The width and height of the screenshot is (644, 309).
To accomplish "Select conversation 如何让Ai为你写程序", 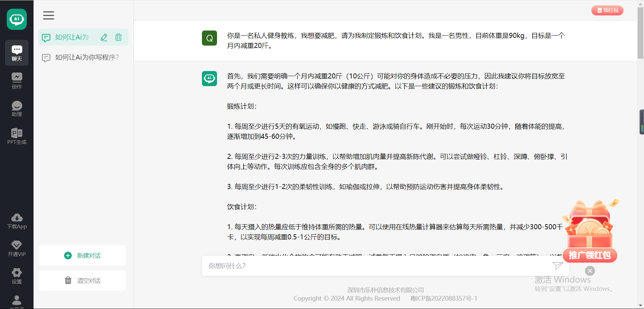I will pyautogui.click(x=87, y=57).
